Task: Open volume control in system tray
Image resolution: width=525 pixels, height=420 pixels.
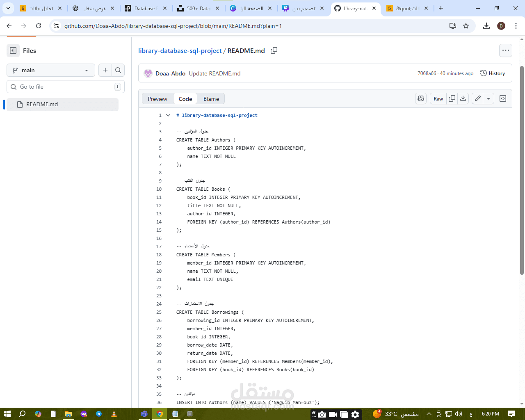Action: tap(459, 414)
